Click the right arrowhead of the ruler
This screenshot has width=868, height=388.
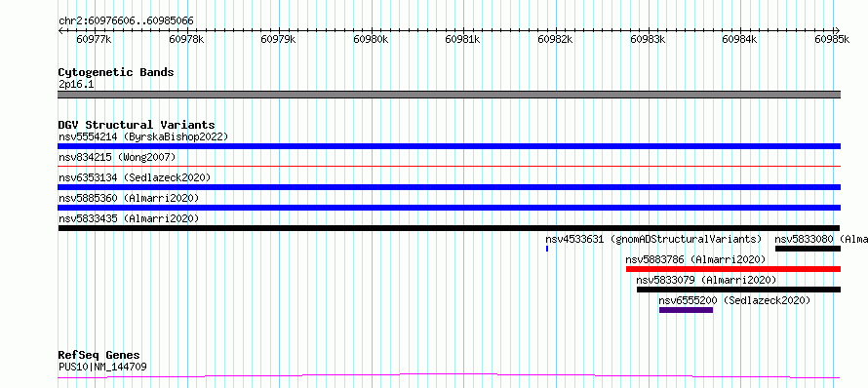[x=838, y=30]
